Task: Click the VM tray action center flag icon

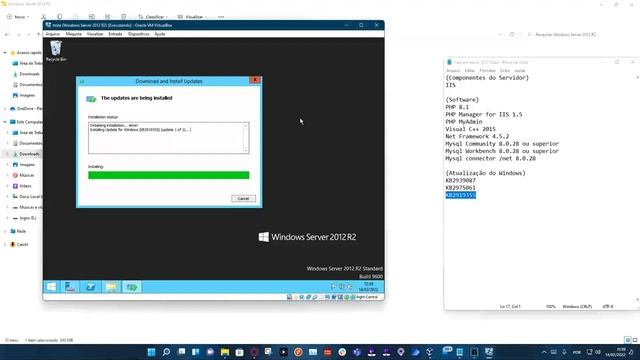Action: pos(333,287)
